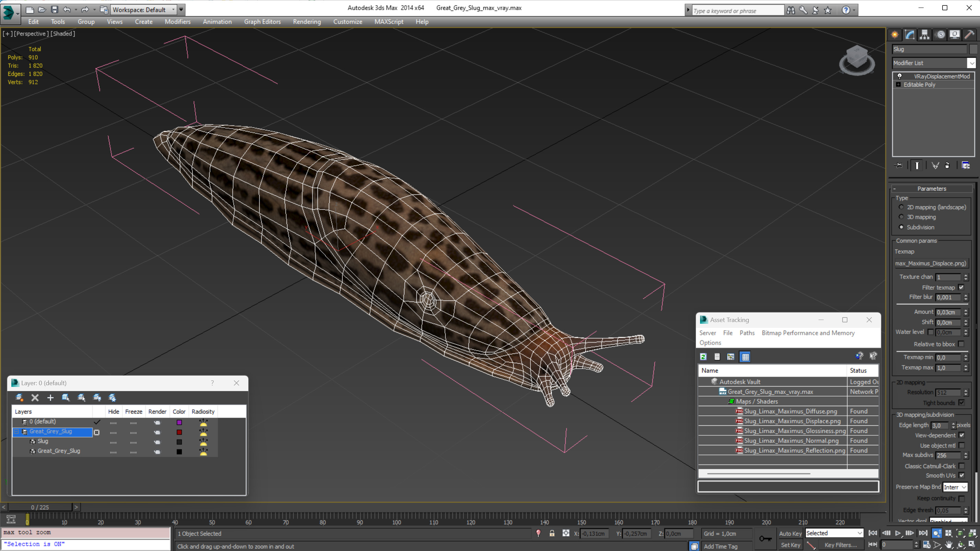Select Subdivision radio button
The image size is (980, 551).
[901, 227]
